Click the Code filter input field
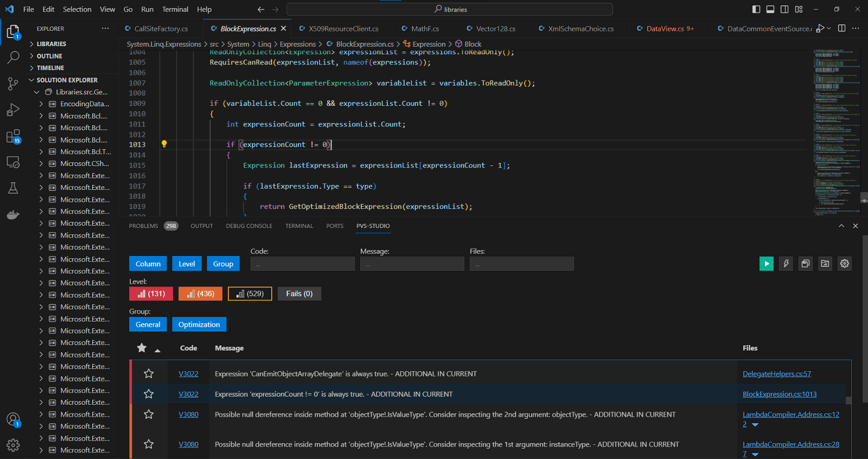This screenshot has width=868, height=459. [x=302, y=264]
